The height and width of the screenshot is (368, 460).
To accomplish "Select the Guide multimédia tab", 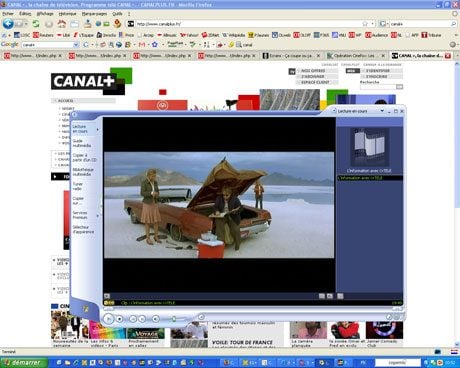I will click(82, 143).
